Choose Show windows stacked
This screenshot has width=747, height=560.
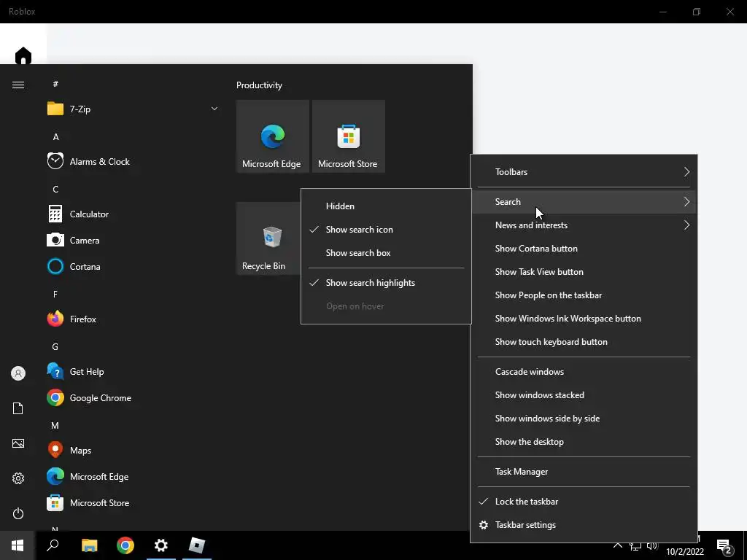click(x=584, y=395)
